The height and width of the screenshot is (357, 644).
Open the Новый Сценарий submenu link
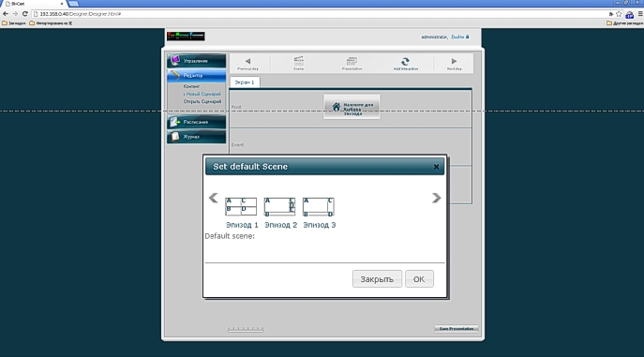(x=203, y=94)
